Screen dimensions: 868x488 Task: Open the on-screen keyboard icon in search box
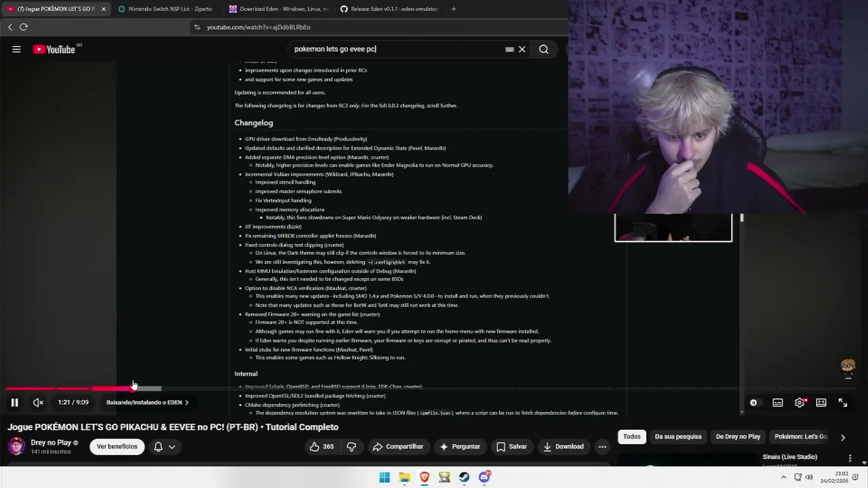tap(509, 49)
